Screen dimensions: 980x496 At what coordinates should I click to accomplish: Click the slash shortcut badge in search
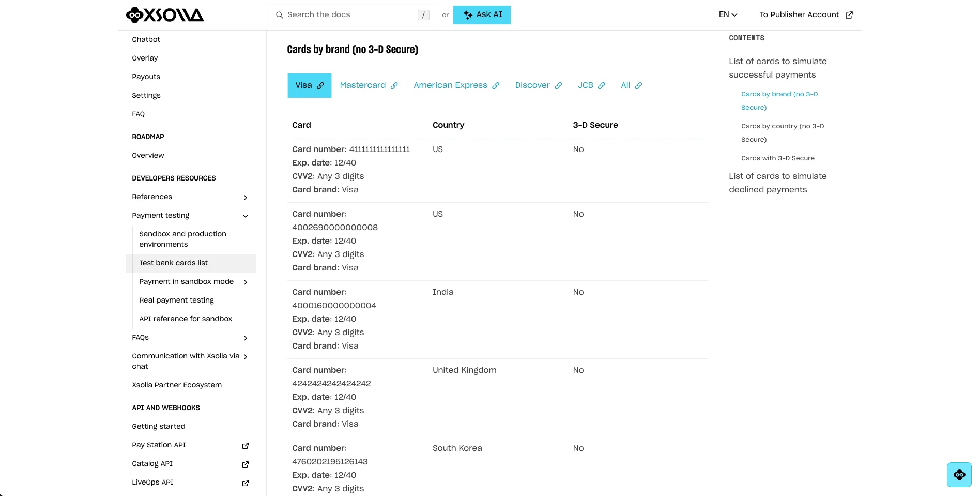[423, 15]
